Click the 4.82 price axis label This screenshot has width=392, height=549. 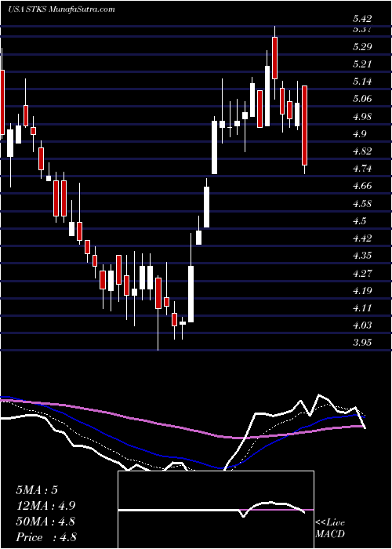coord(362,151)
